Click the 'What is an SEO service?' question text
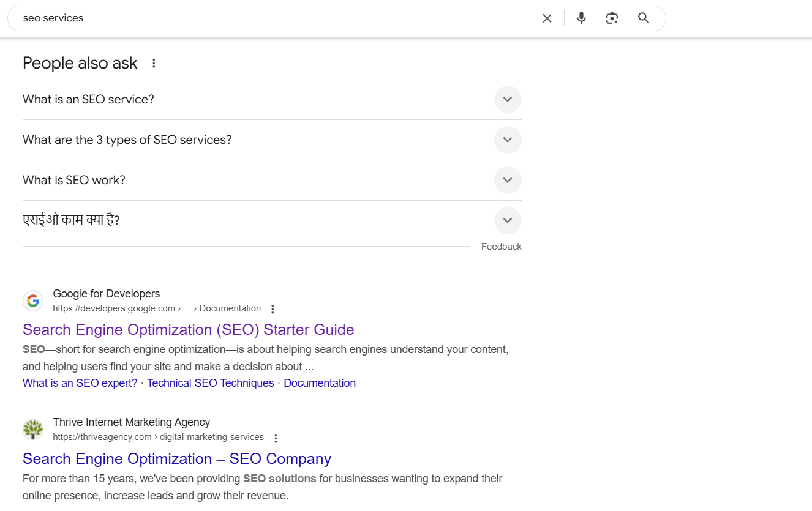 (x=88, y=99)
